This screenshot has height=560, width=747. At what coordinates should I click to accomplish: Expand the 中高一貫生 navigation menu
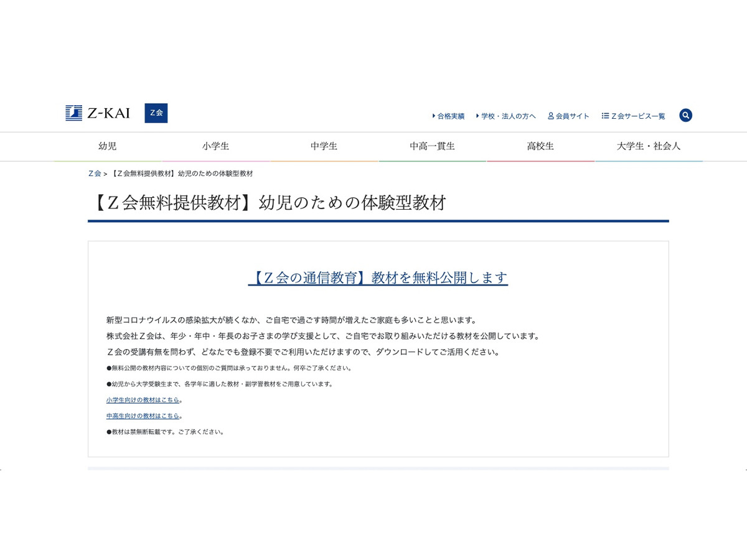point(433,146)
